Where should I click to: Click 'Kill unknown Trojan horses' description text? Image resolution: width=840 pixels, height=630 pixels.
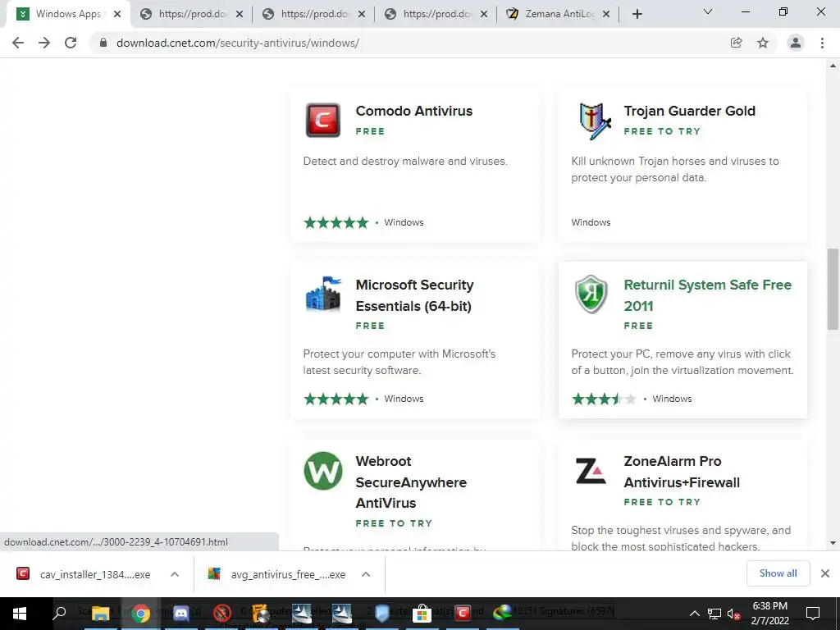click(x=675, y=169)
